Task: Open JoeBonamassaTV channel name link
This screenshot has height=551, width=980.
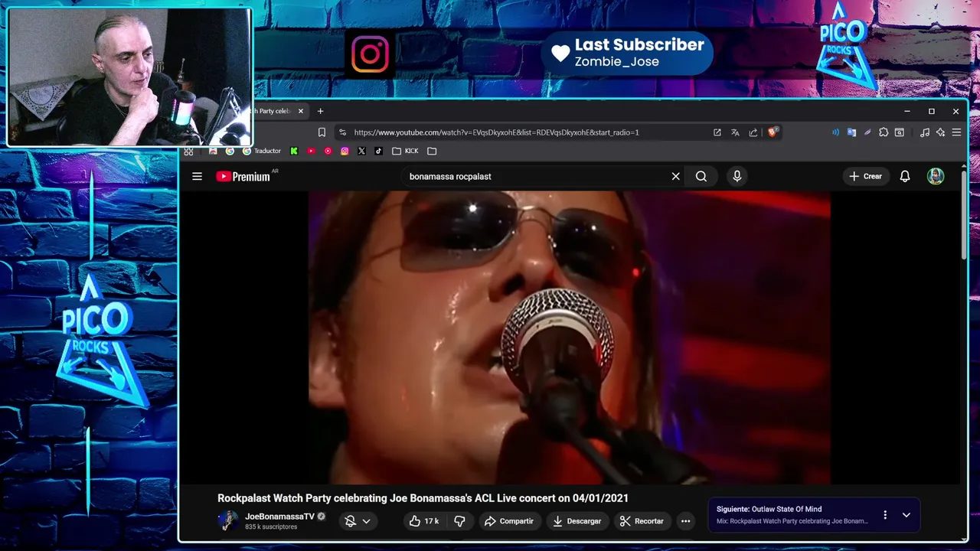Action: (x=279, y=517)
